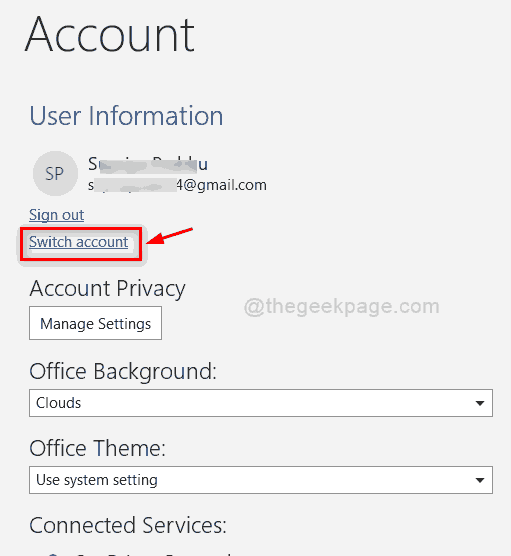Viewport: 511px width, 556px height.
Task: Click the red arrow pointing at Switch account
Action: [170, 236]
